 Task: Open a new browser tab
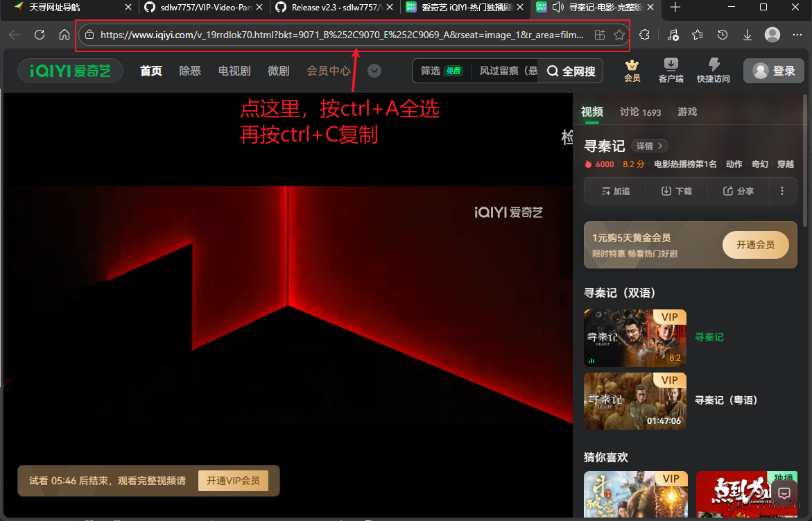click(675, 7)
